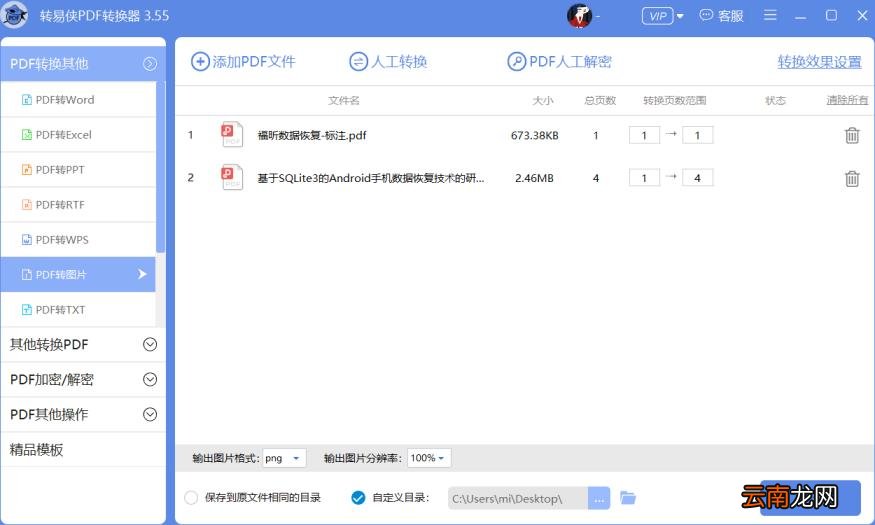
Task: Click the 文件名 column header
Action: 344,100
